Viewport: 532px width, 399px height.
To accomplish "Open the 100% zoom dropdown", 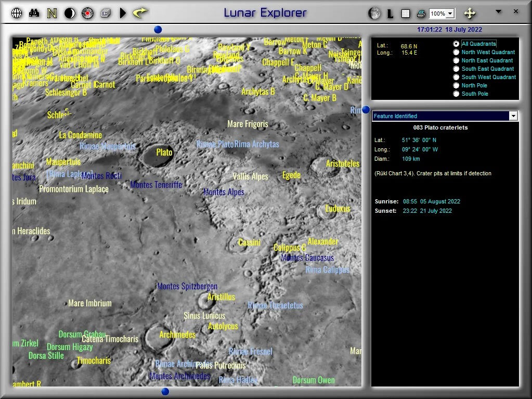I will click(450, 14).
